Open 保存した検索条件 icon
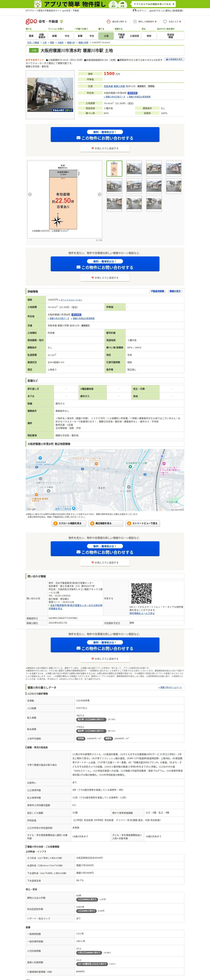The width and height of the screenshot is (210, 980). click(135, 22)
